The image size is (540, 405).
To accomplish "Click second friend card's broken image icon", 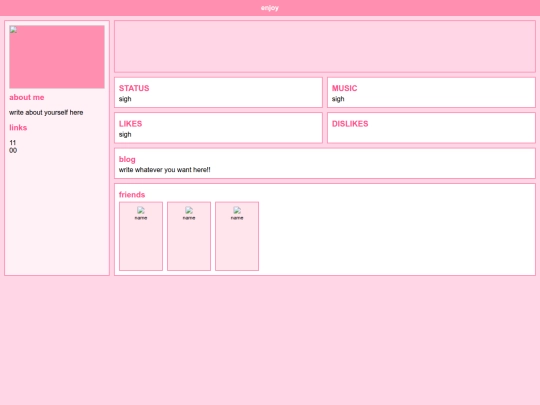I will pos(189,210).
